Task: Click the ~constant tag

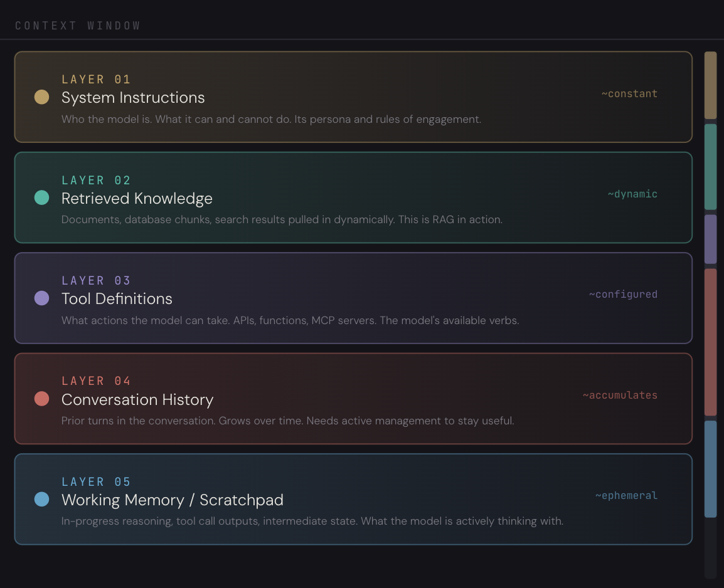Action: tap(629, 93)
